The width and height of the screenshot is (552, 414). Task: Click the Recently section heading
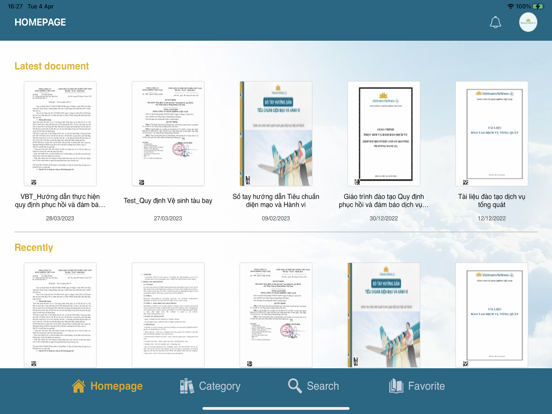click(34, 247)
